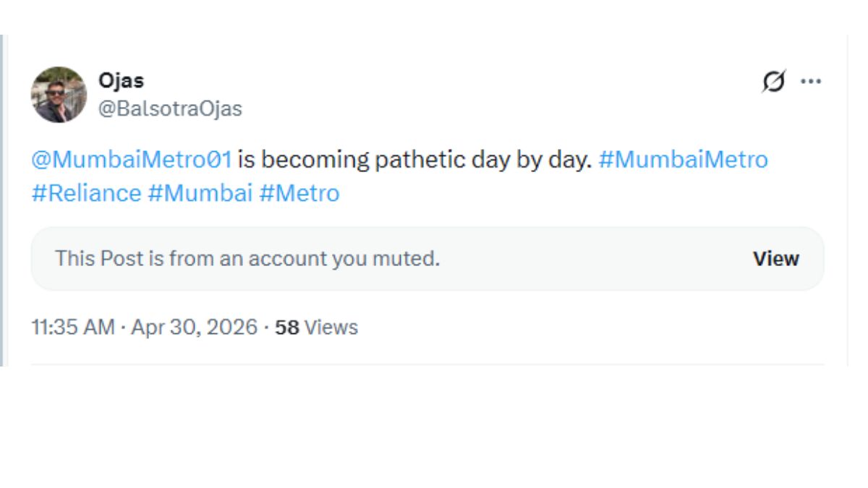Open the #Reliance hashtag
The image size is (868, 488).
(86, 193)
